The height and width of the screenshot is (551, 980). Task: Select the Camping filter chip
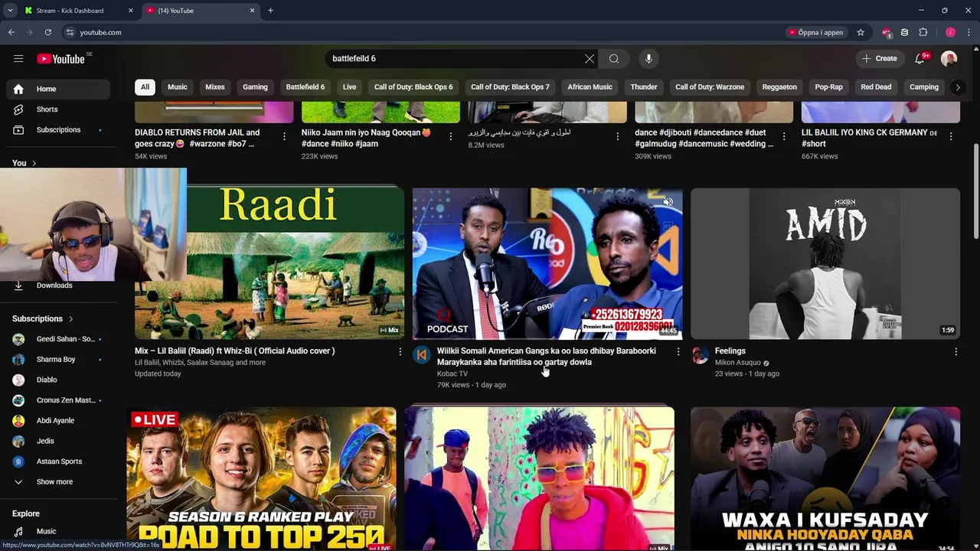[x=924, y=87]
